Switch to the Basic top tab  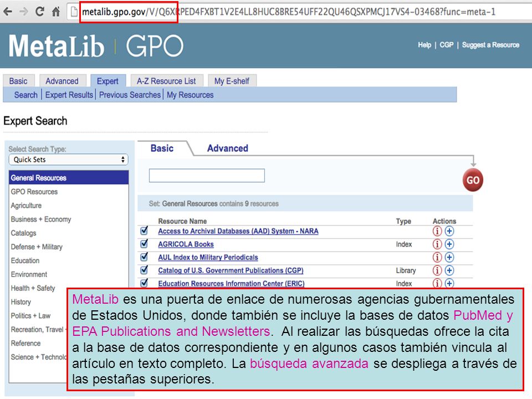[18, 81]
